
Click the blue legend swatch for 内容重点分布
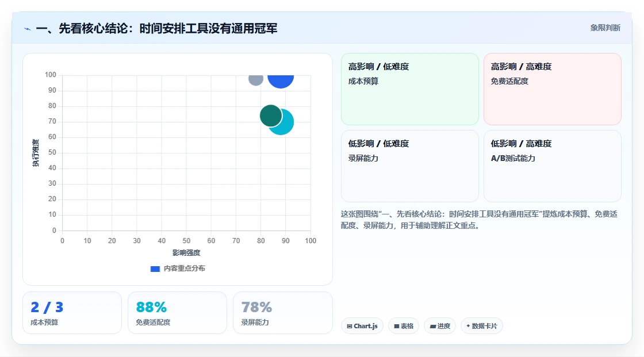pyautogui.click(x=155, y=268)
